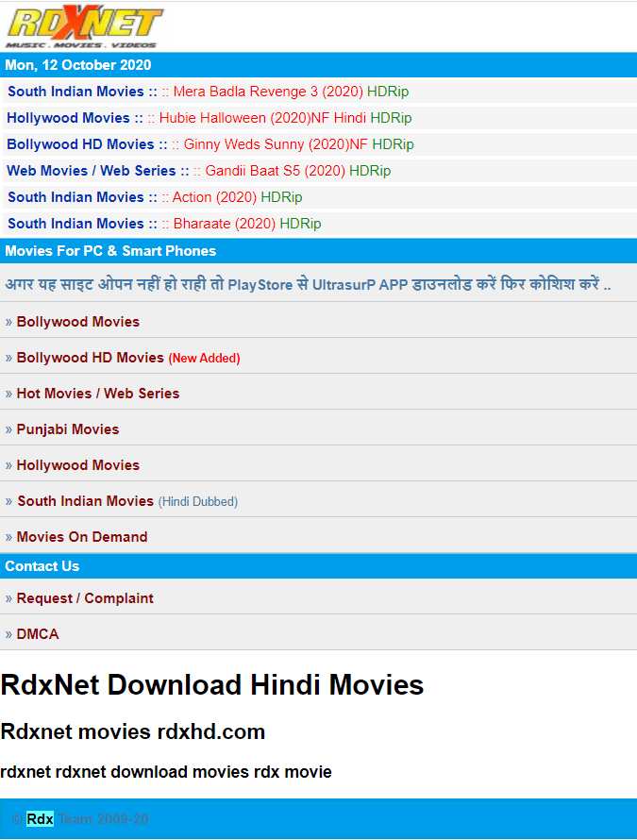Image resolution: width=637 pixels, height=840 pixels.
Task: Open Web Movies / Web Series category link
Action: [92, 171]
